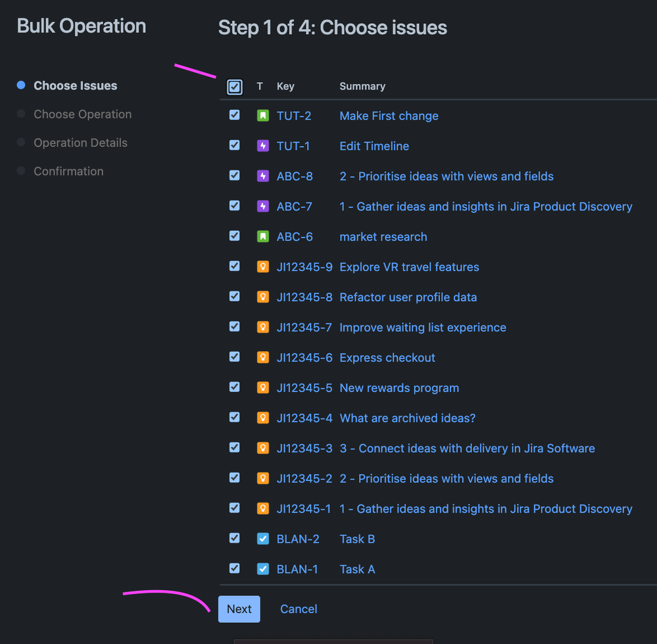
Task: Deselect the checkbox for JI12345-5
Action: (x=234, y=387)
